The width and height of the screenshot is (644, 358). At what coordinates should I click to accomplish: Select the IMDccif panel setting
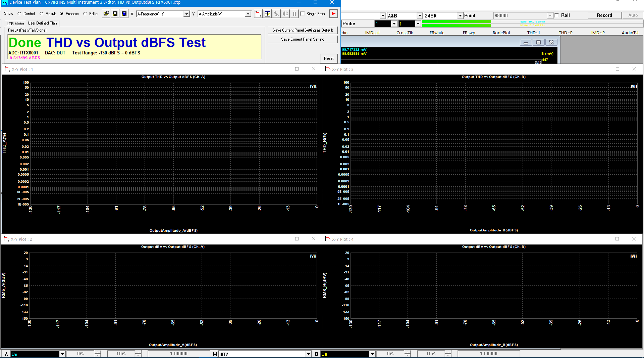pyautogui.click(x=372, y=33)
